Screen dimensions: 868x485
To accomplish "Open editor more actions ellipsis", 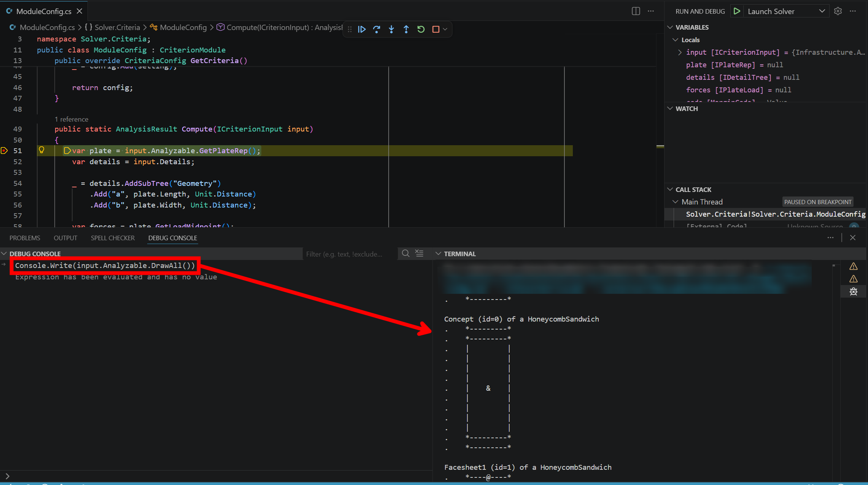I will click(651, 11).
